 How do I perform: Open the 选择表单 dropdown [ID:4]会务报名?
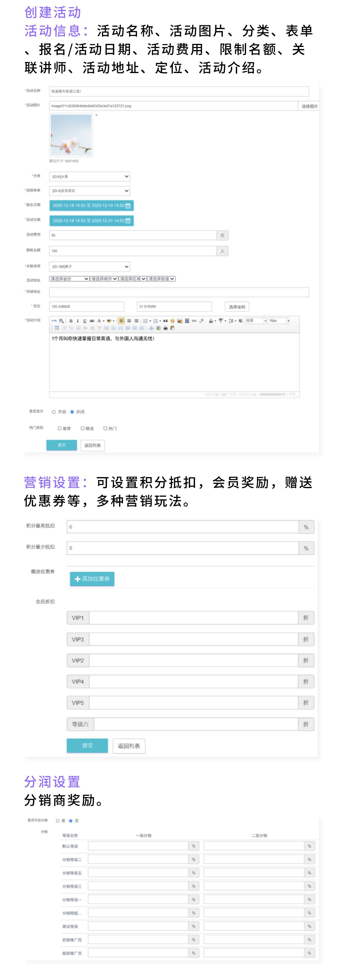[x=90, y=191]
